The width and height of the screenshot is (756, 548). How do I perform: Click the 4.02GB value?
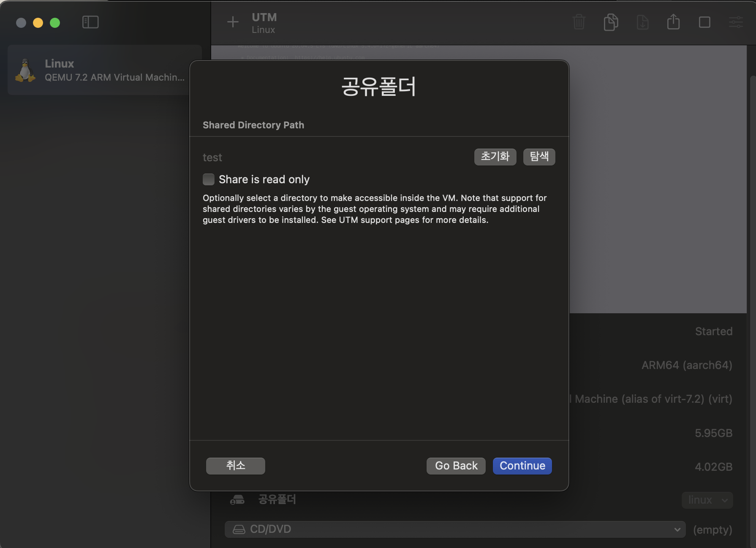click(x=713, y=467)
